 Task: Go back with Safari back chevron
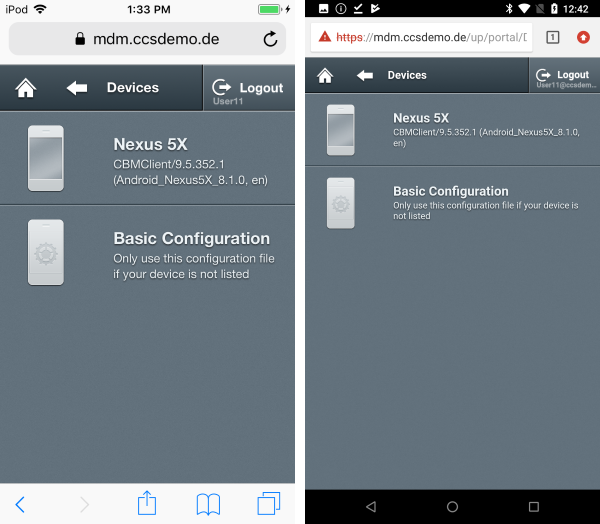pos(20,504)
